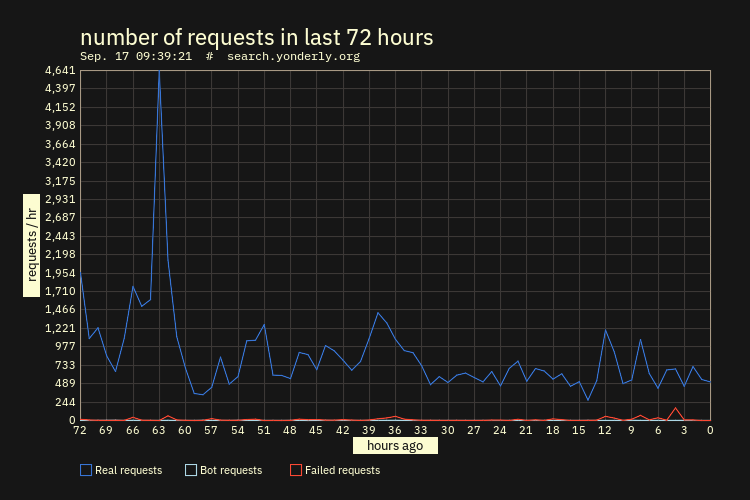Image resolution: width=750 pixels, height=500 pixels.
Task: Click the x-axis tick label 12
Action: (605, 430)
